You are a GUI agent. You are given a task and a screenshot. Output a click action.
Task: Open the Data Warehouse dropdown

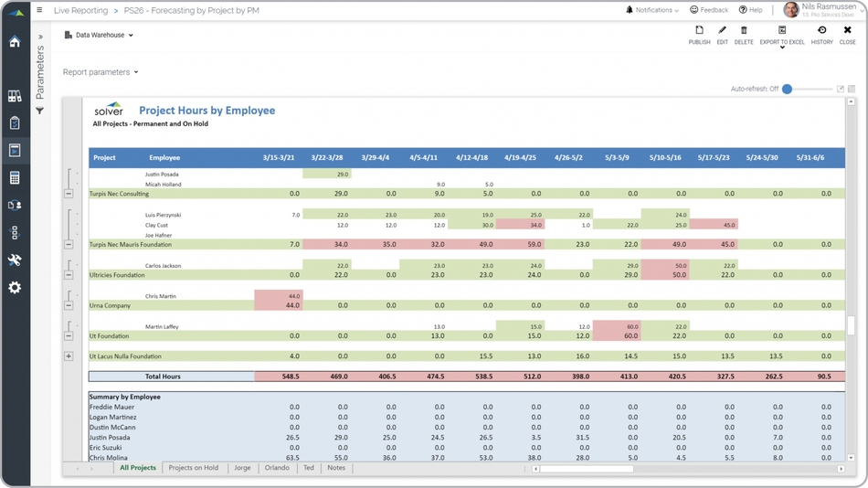[x=100, y=36]
